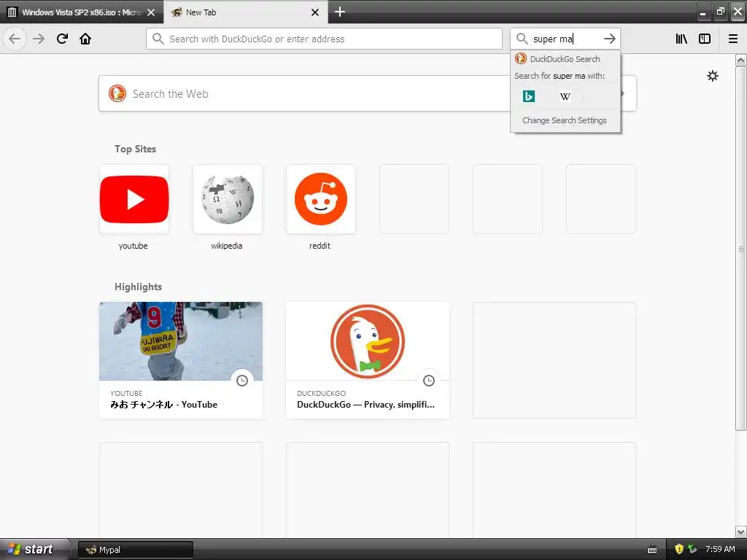Screen dimensions: 747x560
Task: Open the hamburger application menu
Action: click(733, 39)
